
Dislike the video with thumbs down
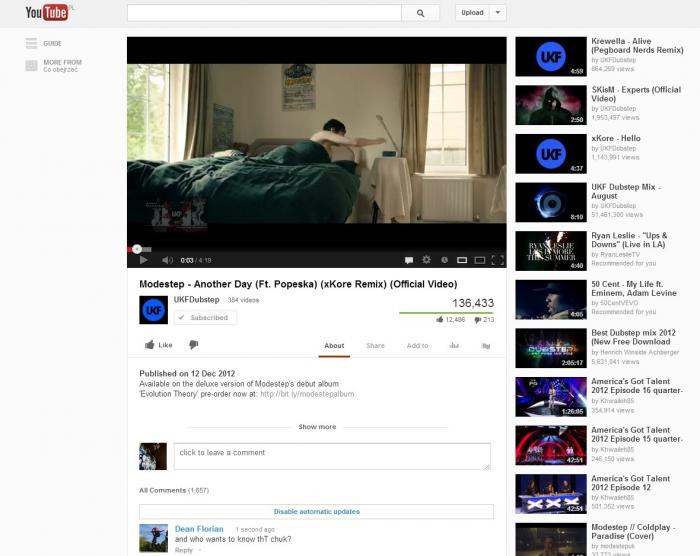193,344
